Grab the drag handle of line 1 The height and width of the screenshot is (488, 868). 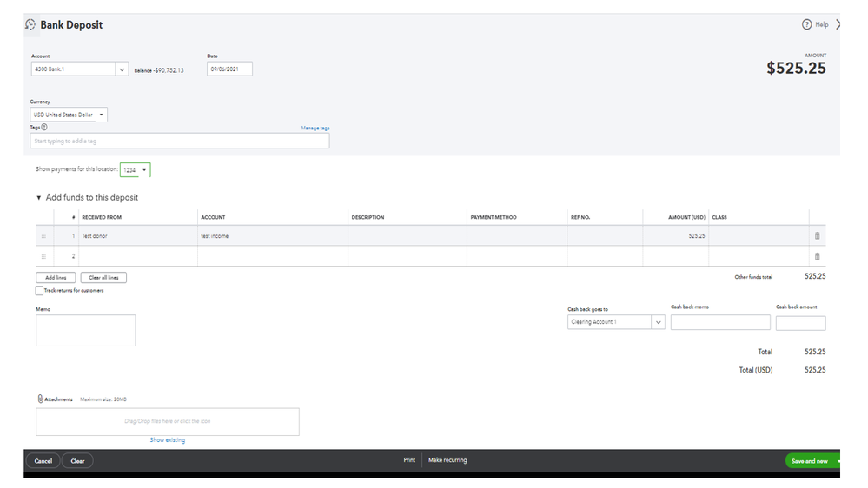click(43, 235)
